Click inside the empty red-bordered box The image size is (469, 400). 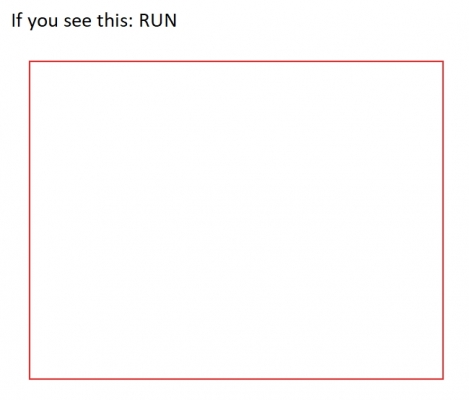tap(236, 220)
